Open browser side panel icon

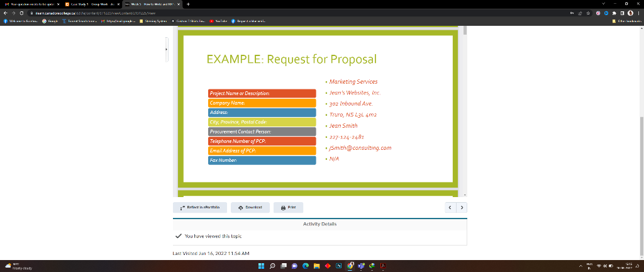(x=622, y=13)
